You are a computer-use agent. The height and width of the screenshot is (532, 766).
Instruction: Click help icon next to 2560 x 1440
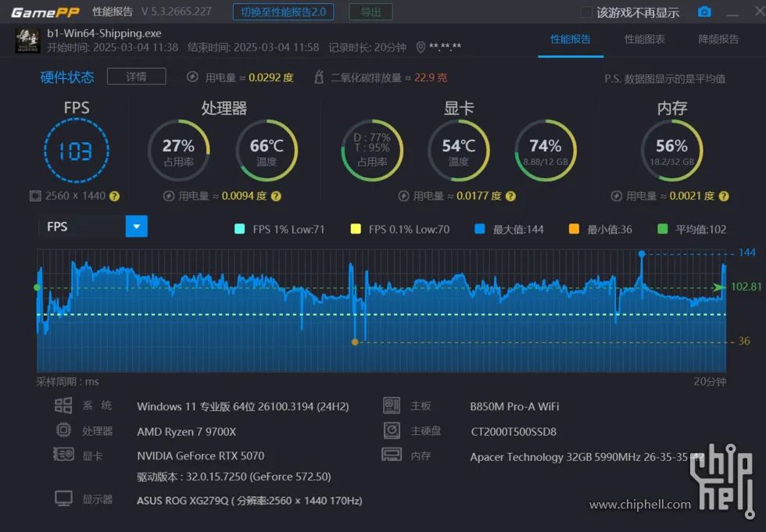coord(114,196)
